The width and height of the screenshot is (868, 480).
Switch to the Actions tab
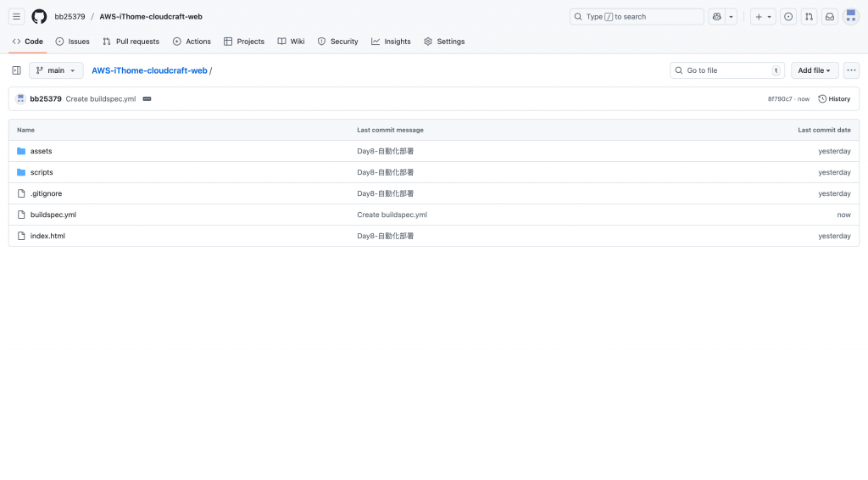click(192, 42)
